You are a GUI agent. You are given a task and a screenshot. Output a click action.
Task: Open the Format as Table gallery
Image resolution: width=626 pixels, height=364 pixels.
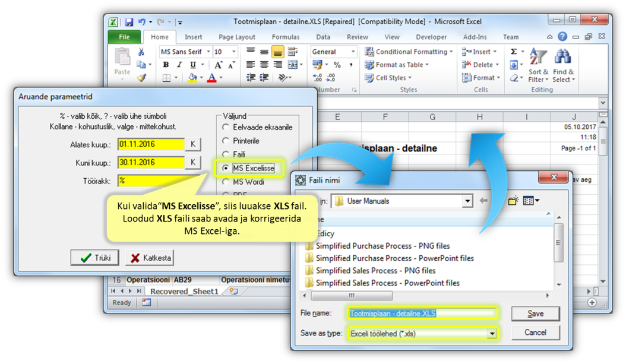click(397, 65)
